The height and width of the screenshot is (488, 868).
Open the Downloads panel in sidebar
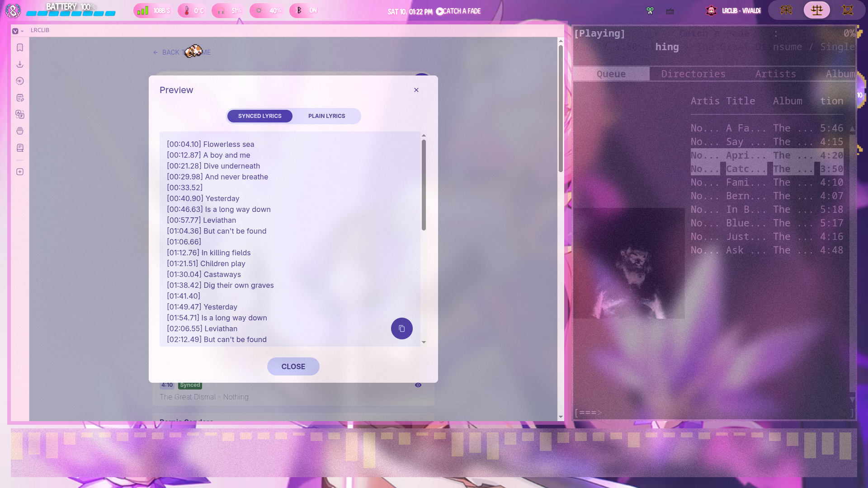click(20, 64)
